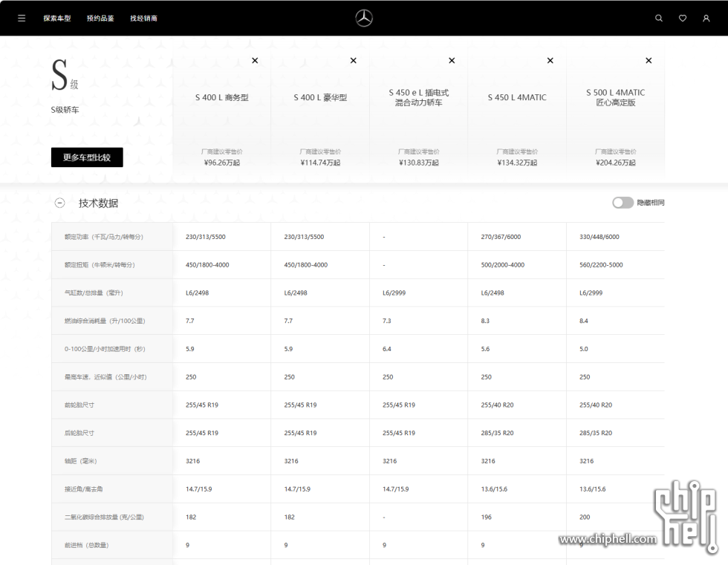728x565 pixels.
Task: Select CO2 emission value 196
Action: click(x=486, y=517)
